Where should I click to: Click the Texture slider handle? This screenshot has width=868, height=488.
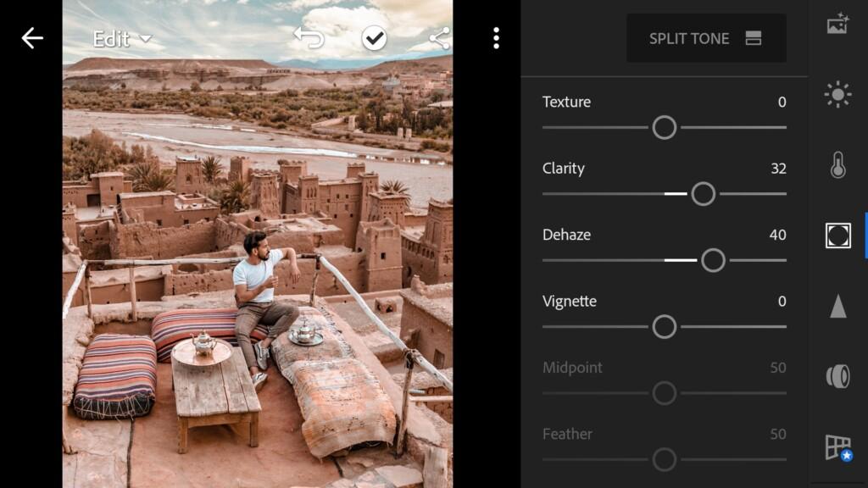point(665,127)
